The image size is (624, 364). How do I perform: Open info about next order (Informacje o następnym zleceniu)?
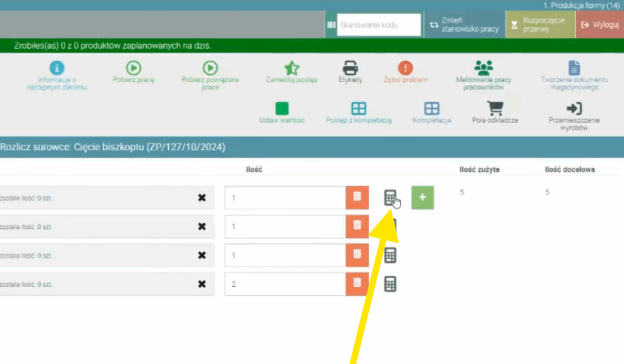pyautogui.click(x=57, y=68)
